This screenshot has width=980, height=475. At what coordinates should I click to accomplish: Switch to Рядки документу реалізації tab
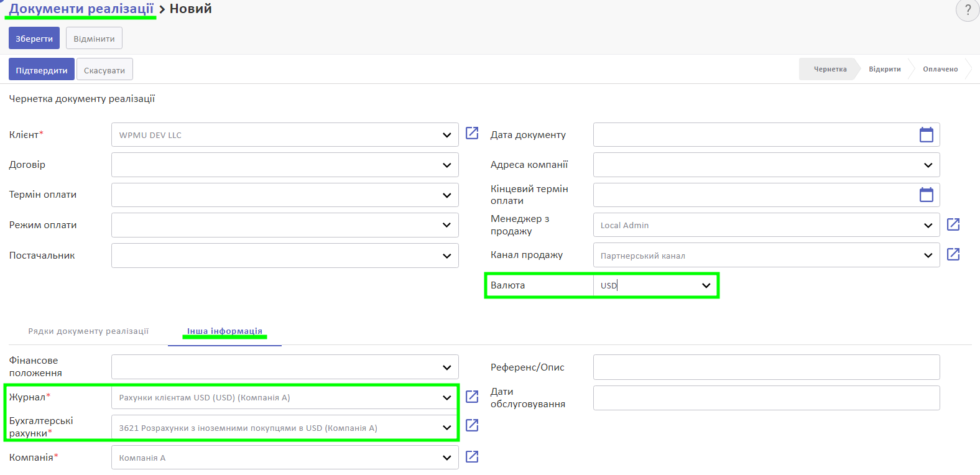pyautogui.click(x=88, y=331)
